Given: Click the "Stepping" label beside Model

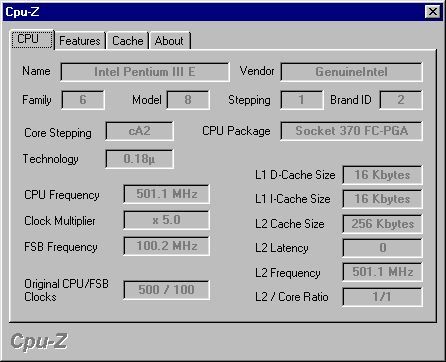Looking at the screenshot, I should pyautogui.click(x=249, y=100).
